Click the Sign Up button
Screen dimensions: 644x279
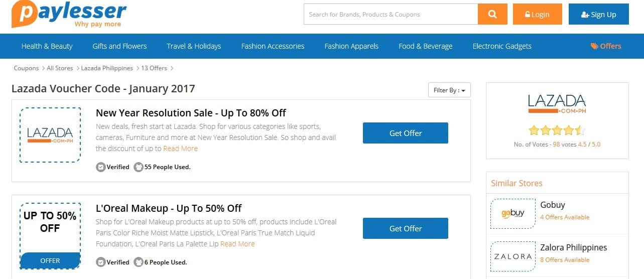tap(598, 14)
